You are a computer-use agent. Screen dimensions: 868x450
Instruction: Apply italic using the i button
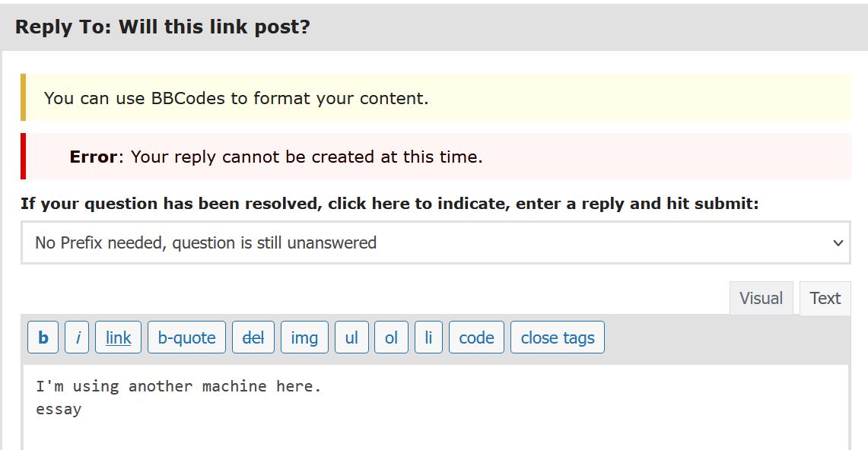point(77,337)
